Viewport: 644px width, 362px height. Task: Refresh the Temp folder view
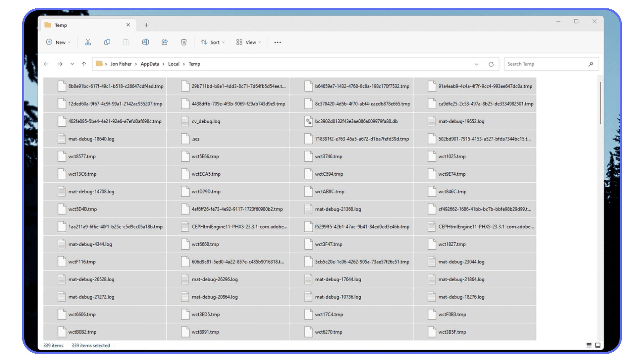click(491, 64)
